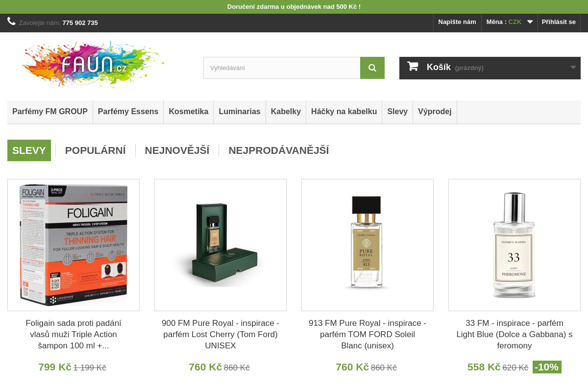The width and height of the screenshot is (588, 392).
Task: Click the Přihlásit se link
Action: (559, 22)
